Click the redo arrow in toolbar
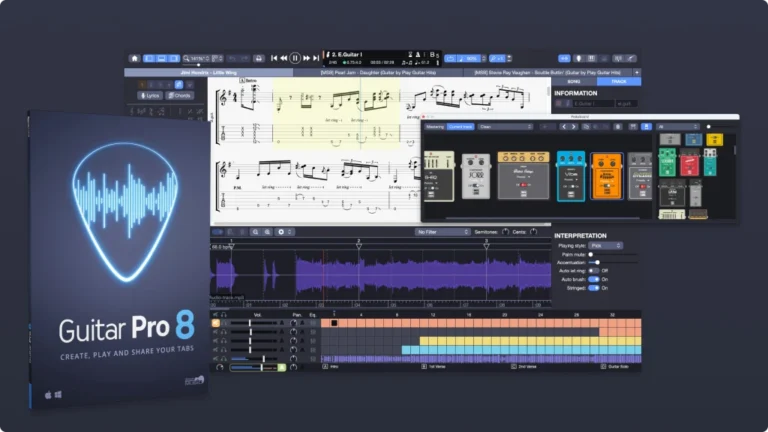The image size is (768, 432). pyautogui.click(x=244, y=58)
